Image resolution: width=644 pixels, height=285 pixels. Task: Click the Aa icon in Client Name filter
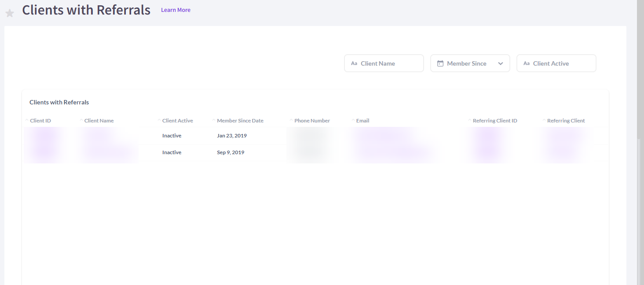coord(354,63)
